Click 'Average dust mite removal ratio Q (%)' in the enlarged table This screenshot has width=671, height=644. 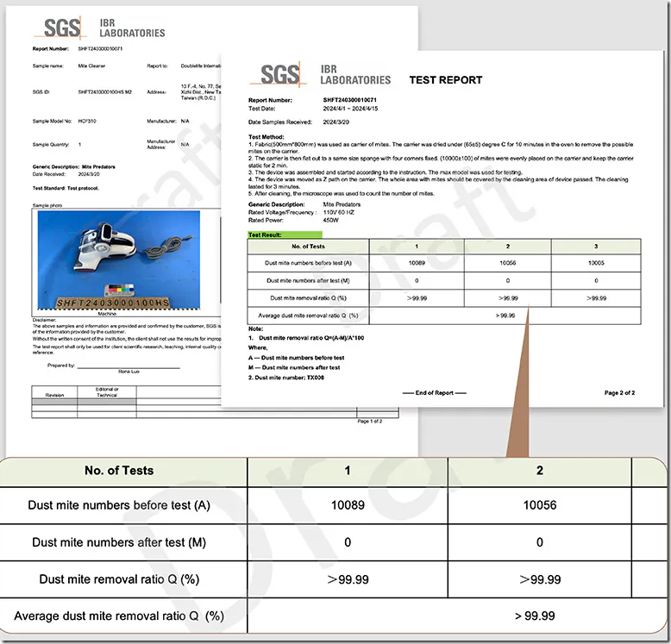119,616
